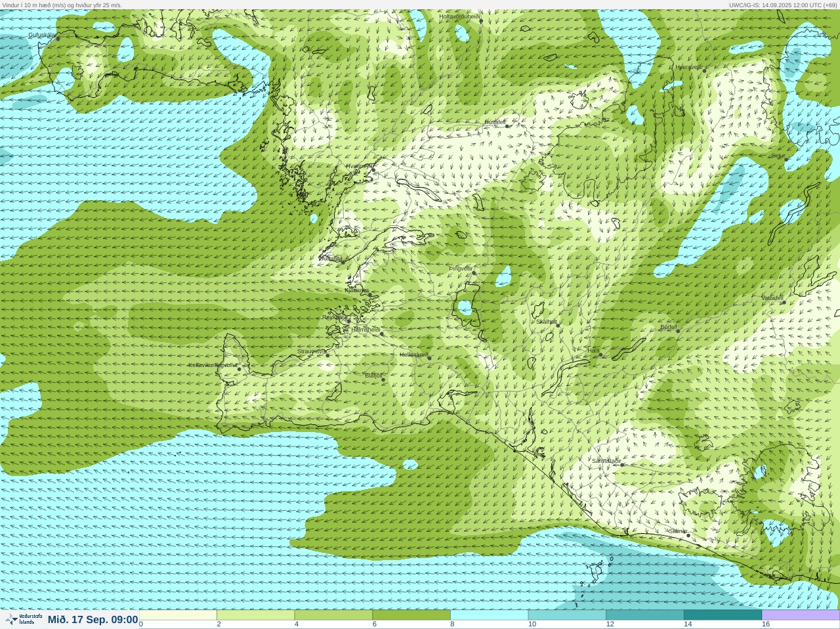The width and height of the screenshot is (840, 629).
Task: Click the Steinar station label
Action: click(x=678, y=531)
